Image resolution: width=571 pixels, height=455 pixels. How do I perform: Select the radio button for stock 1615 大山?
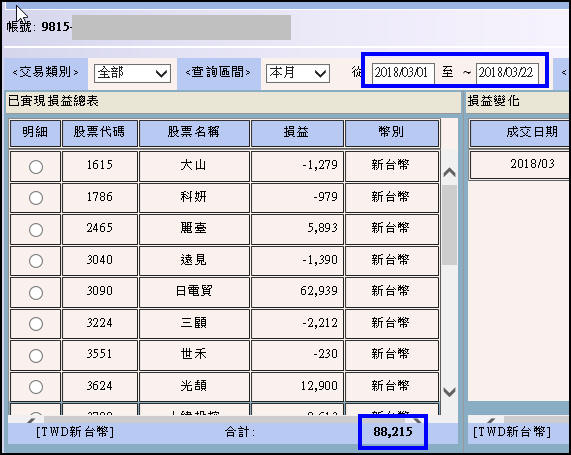(36, 167)
